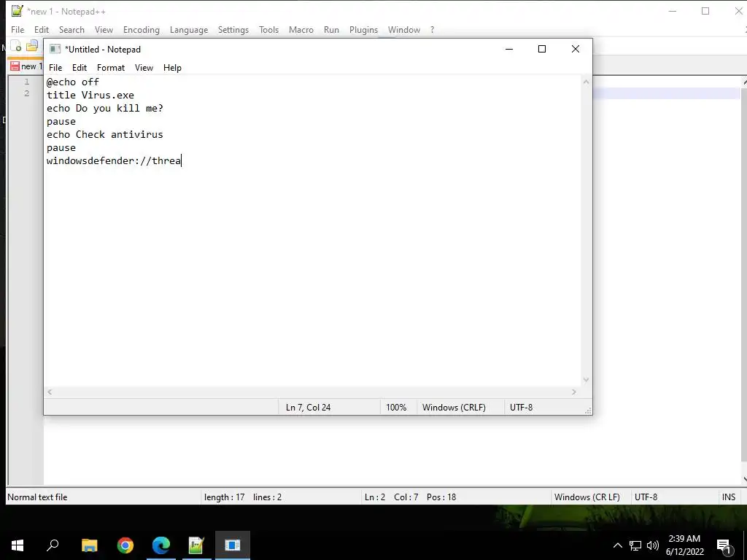The height and width of the screenshot is (560, 747).
Task: Open Notepad++ Window menu
Action: tap(404, 29)
